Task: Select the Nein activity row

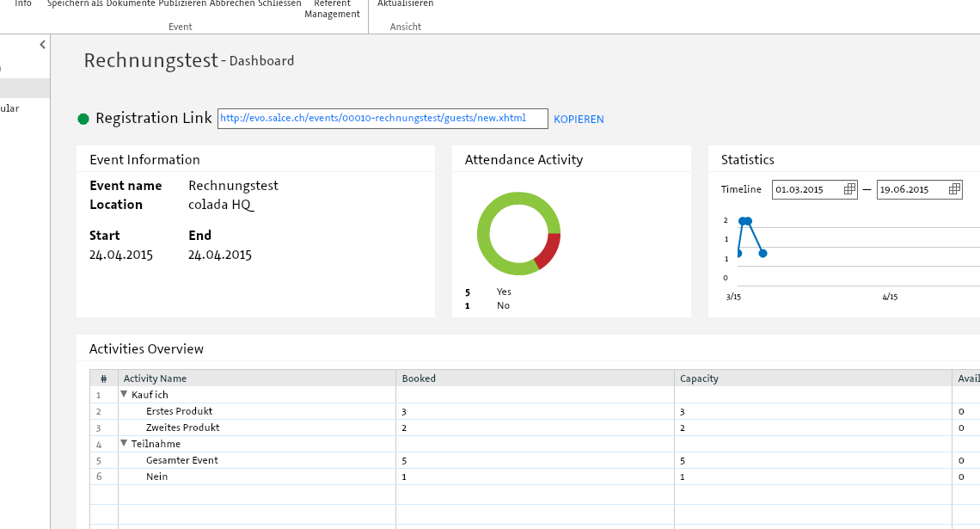Action: click(x=535, y=477)
